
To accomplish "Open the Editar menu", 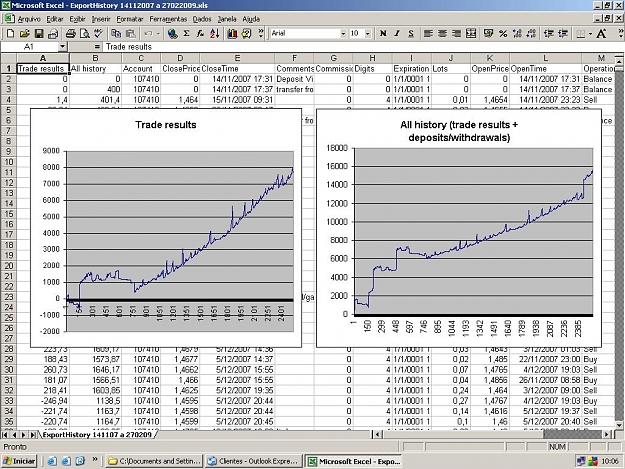I will pos(55,19).
